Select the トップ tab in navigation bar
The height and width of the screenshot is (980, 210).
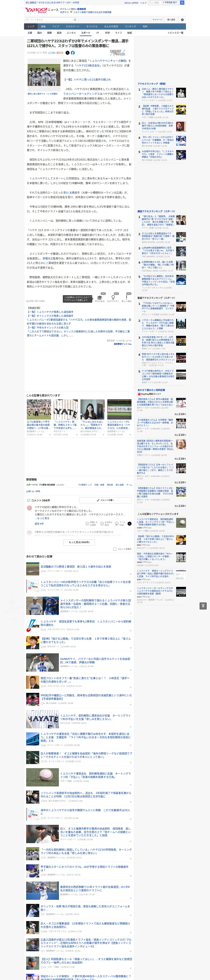pyautogui.click(x=31, y=27)
